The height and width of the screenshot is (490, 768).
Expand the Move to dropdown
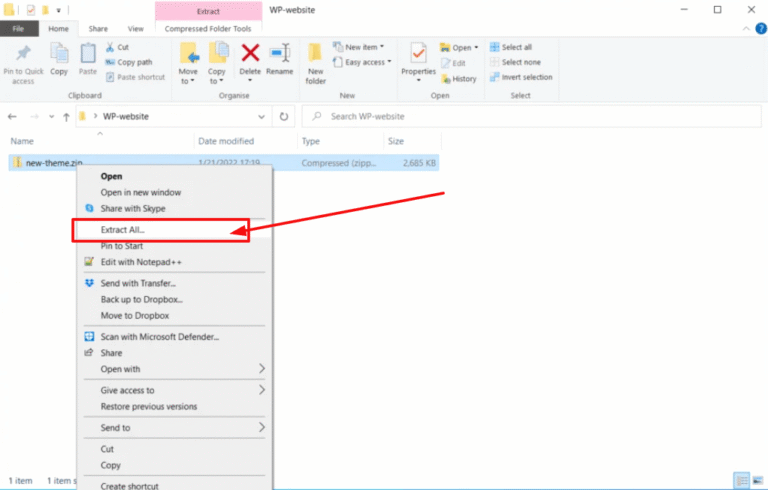click(x=188, y=78)
